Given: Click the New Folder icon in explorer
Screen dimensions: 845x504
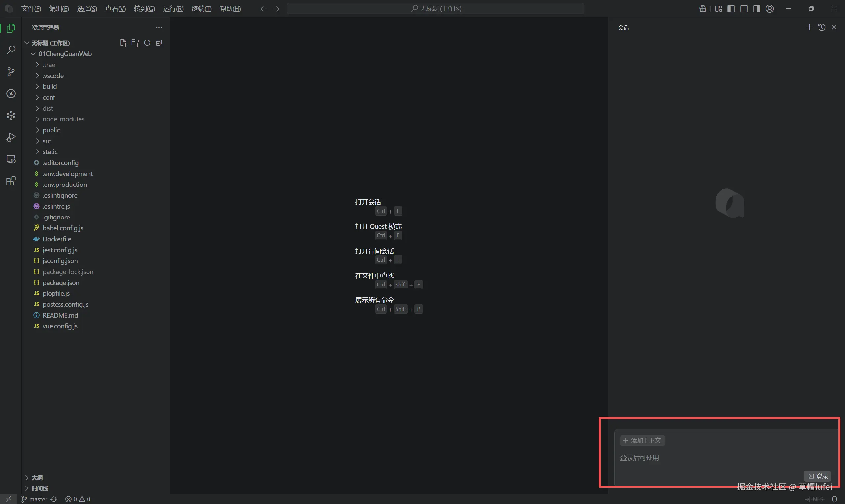Looking at the screenshot, I should (x=135, y=43).
